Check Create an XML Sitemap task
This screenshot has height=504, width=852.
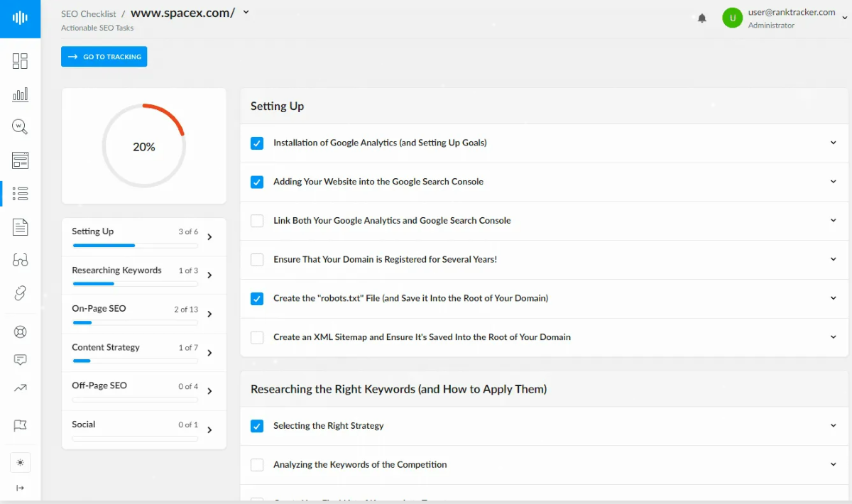[x=257, y=338]
